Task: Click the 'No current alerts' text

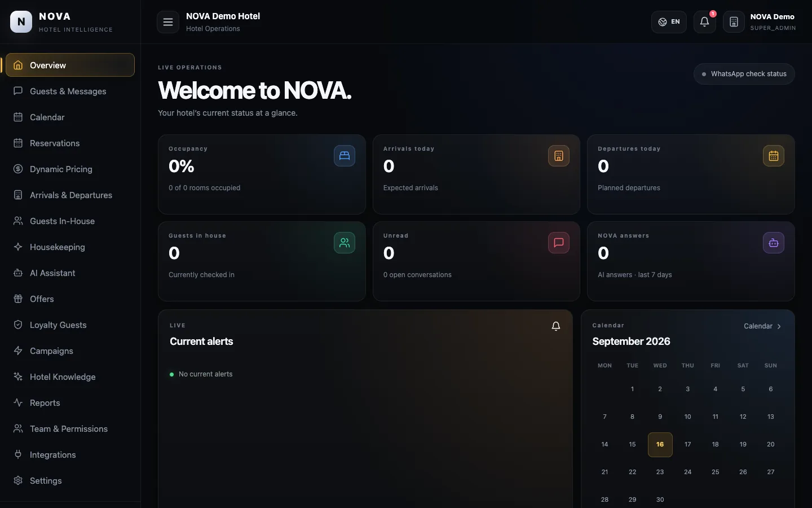Action: pyautogui.click(x=205, y=374)
